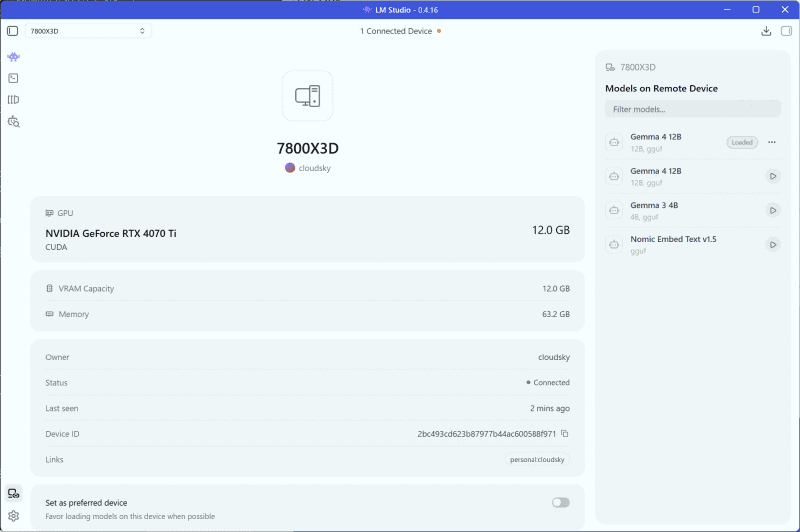Click the personal:cloudsky link tag
800x532 pixels.
click(537, 460)
